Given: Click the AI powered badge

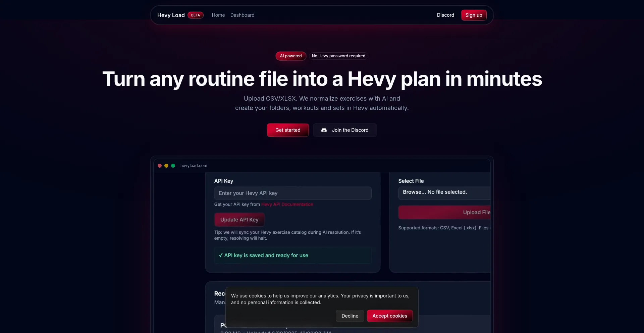Looking at the screenshot, I should (x=291, y=56).
